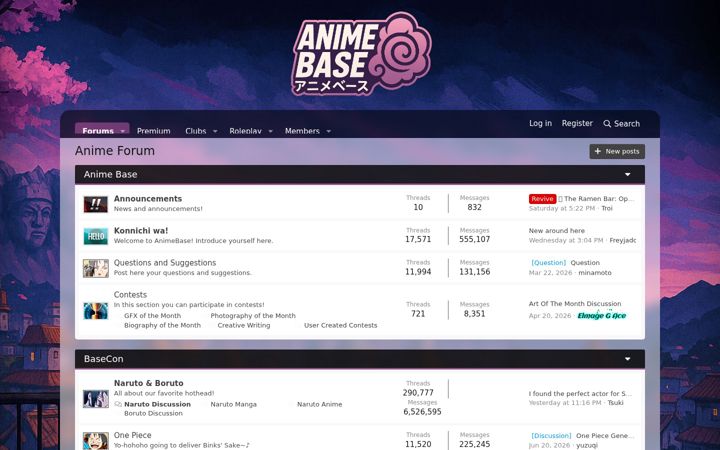Open the Contests forum link

(x=130, y=295)
